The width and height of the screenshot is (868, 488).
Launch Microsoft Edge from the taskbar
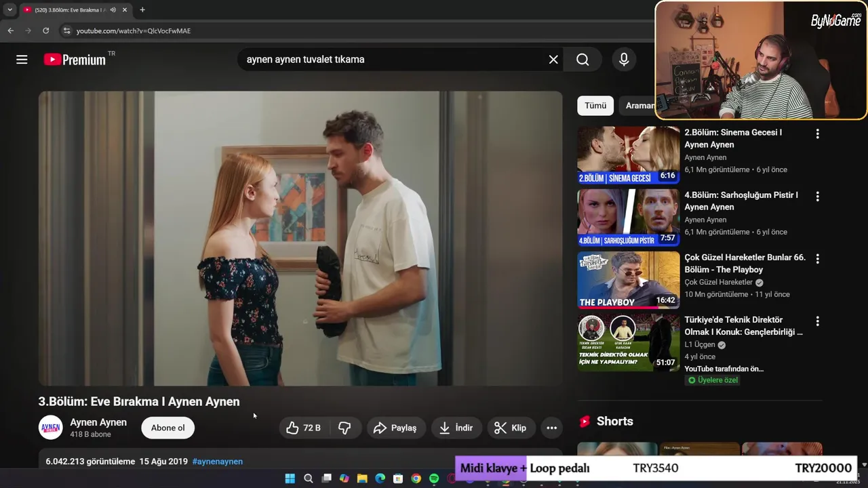click(380, 479)
